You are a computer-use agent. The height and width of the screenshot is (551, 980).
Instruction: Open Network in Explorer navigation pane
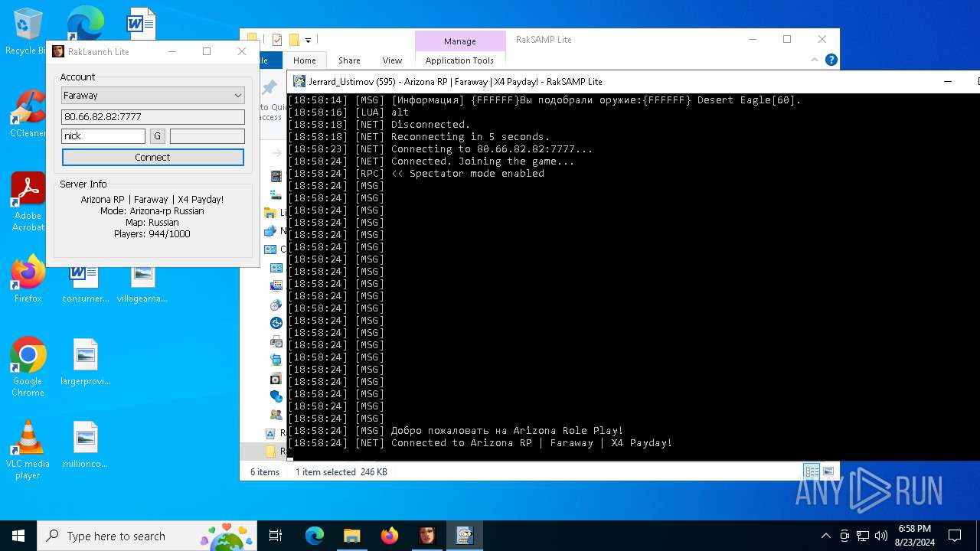click(x=275, y=231)
